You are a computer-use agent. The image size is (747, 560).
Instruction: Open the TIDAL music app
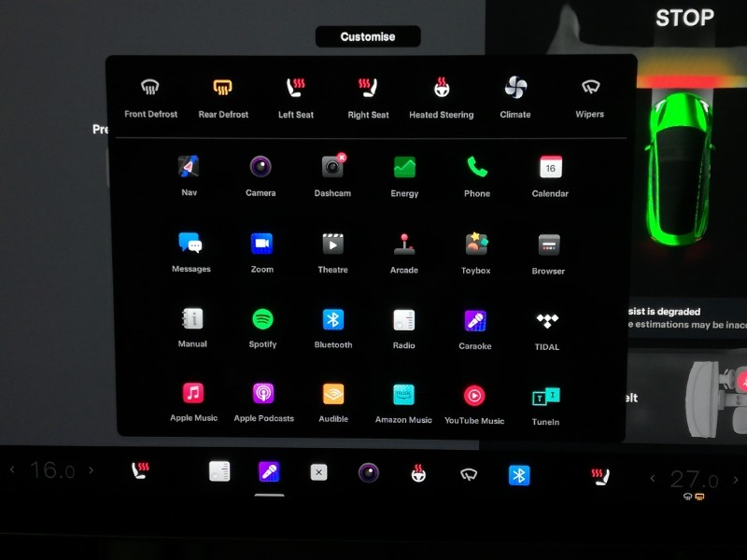click(547, 322)
